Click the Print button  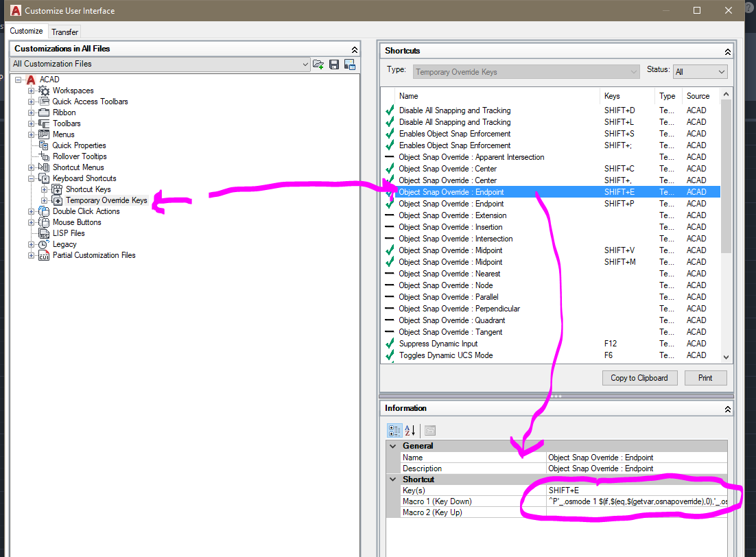705,377
